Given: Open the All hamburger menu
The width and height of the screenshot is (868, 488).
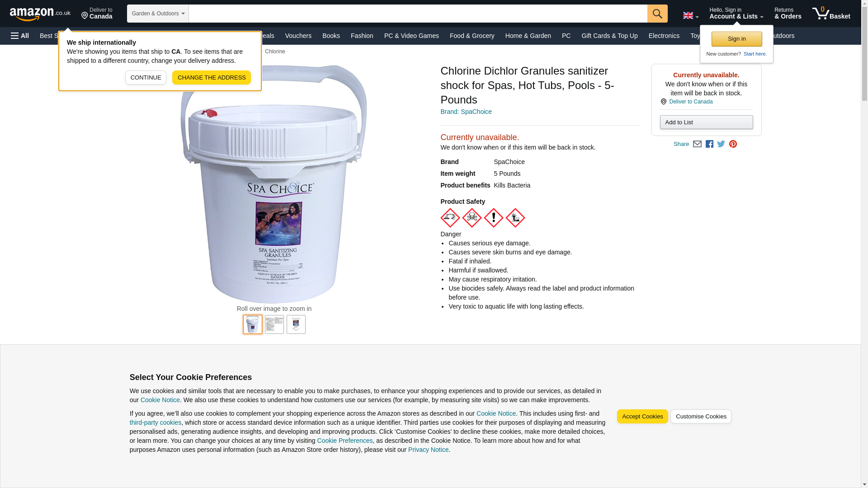Looking at the screenshot, I should coord(20,36).
